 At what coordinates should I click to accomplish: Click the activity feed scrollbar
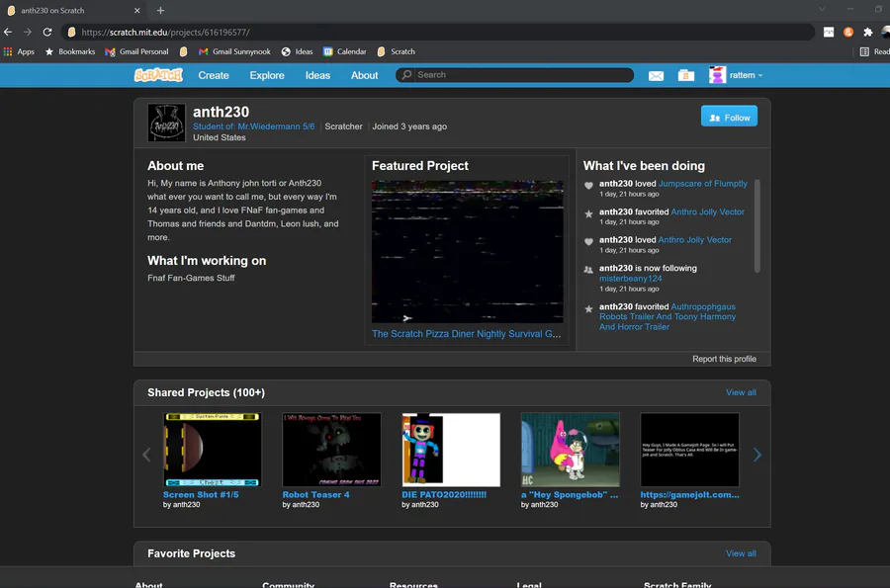756,225
